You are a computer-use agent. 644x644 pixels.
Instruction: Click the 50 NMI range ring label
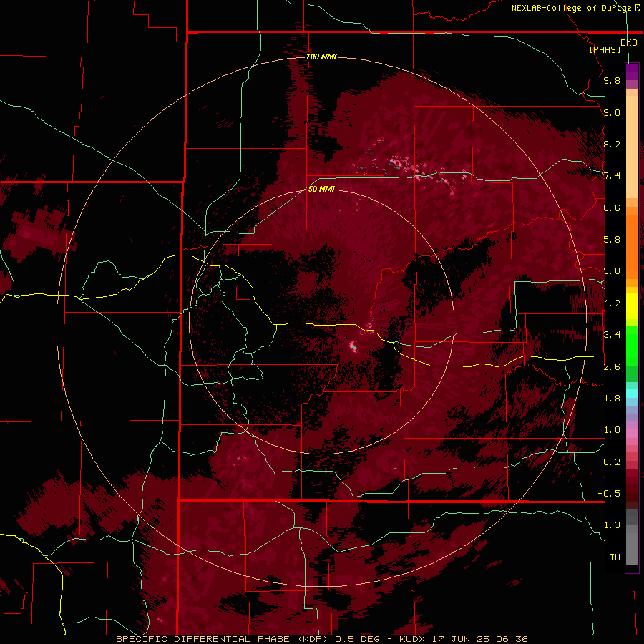pos(321,189)
